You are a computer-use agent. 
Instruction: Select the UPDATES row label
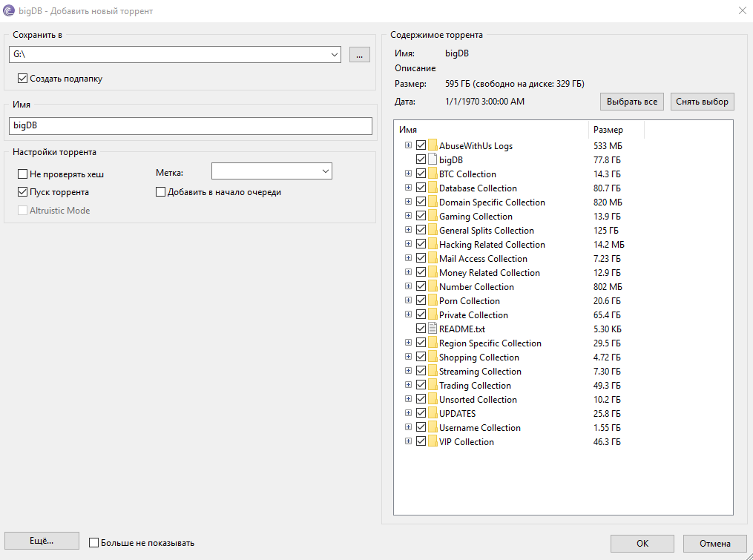coord(457,414)
